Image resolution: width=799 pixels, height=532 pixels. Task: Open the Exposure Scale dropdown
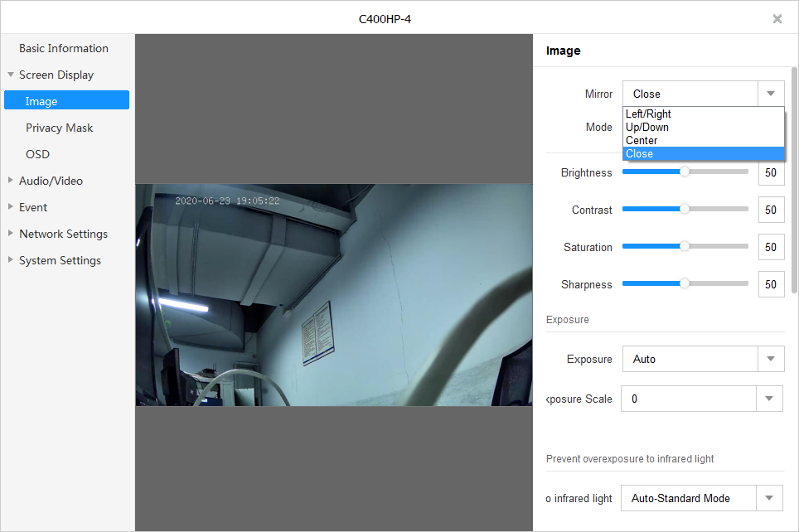771,399
